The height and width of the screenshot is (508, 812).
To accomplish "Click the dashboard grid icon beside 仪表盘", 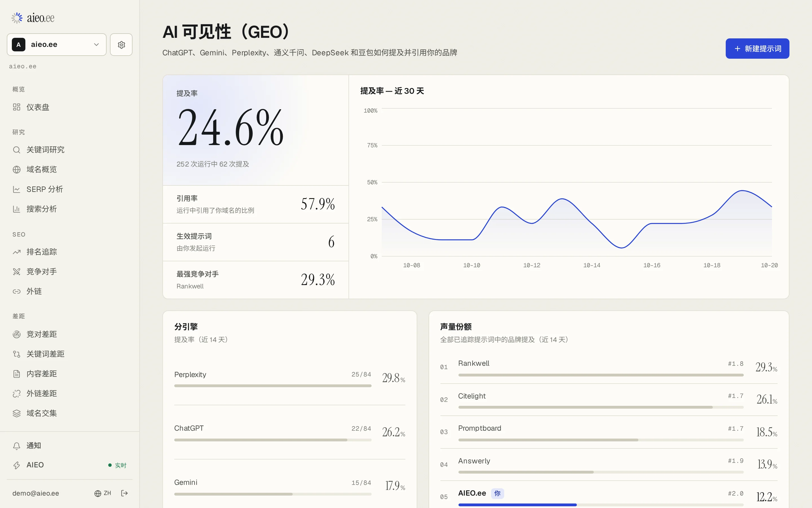I will click(x=16, y=107).
